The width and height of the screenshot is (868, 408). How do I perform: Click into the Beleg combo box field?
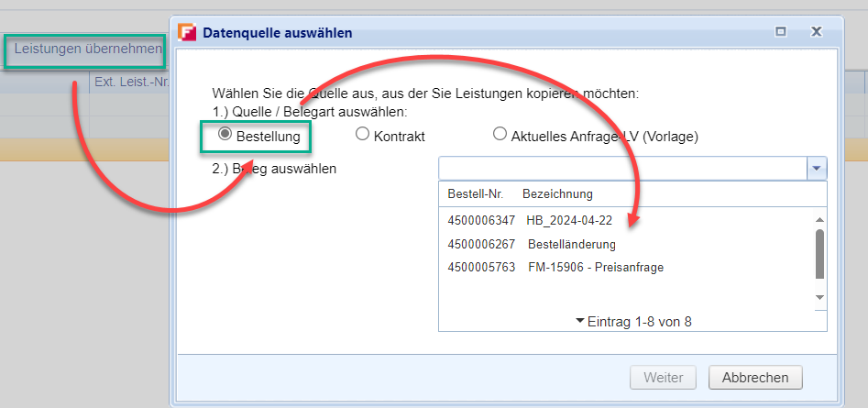click(621, 169)
